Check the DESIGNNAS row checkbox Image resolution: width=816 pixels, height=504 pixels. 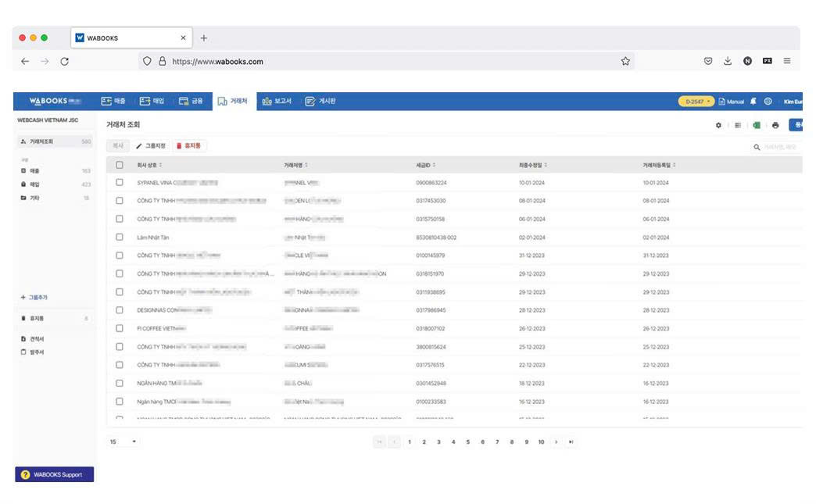coord(120,310)
